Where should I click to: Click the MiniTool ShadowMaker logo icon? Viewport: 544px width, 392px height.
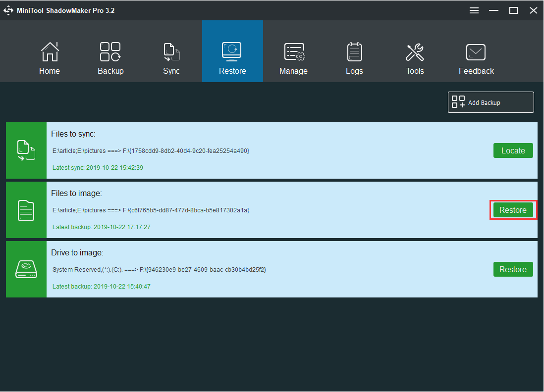click(x=8, y=10)
